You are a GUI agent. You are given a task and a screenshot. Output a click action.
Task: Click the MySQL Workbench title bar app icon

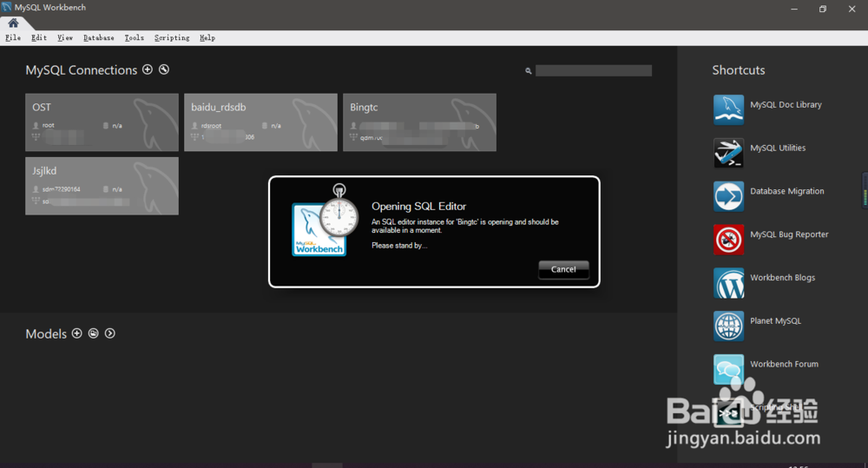tap(7, 7)
